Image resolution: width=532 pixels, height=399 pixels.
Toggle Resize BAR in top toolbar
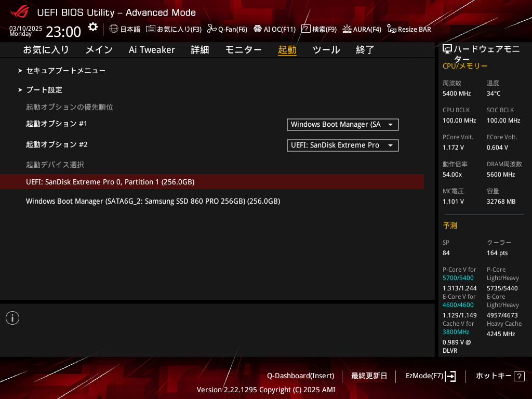[x=392, y=29]
